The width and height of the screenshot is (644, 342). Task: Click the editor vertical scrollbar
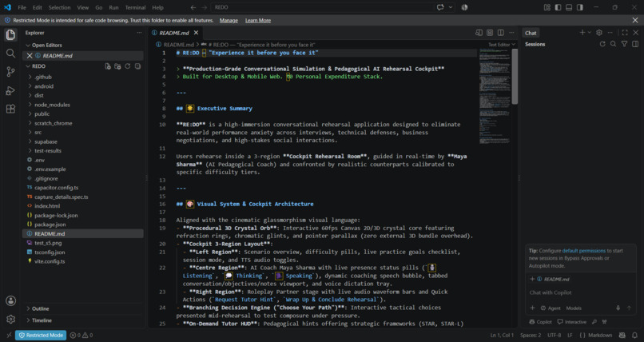(x=515, y=77)
